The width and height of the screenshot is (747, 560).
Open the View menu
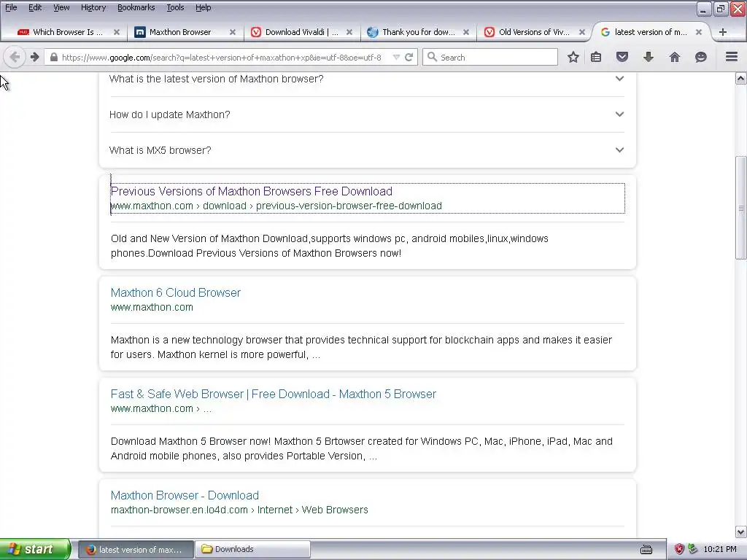tap(61, 7)
